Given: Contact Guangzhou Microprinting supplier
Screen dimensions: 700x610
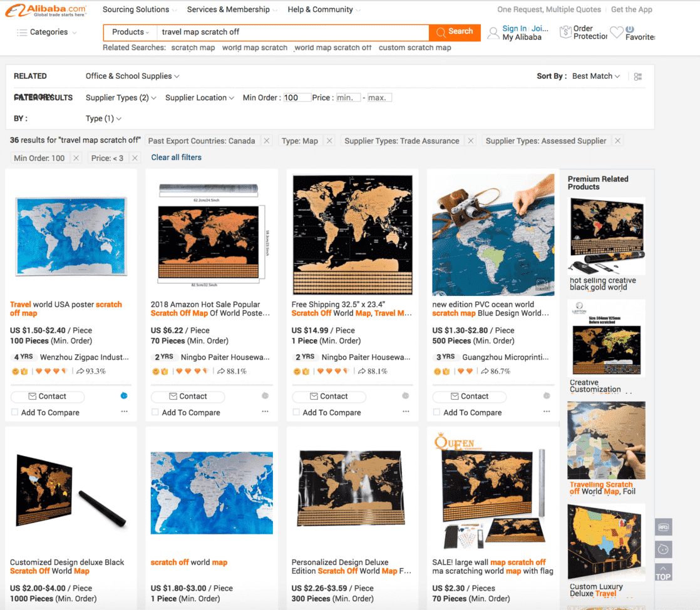Looking at the screenshot, I should [470, 396].
